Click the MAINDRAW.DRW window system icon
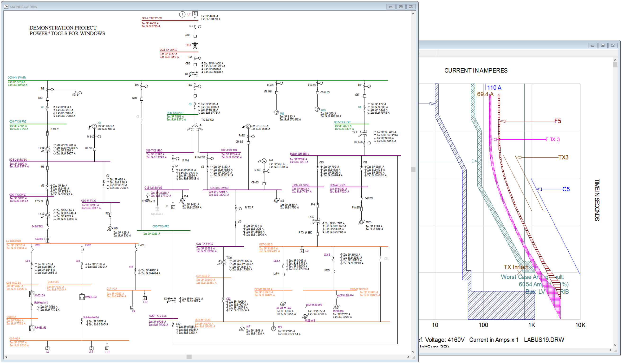The image size is (623, 364). (6, 7)
